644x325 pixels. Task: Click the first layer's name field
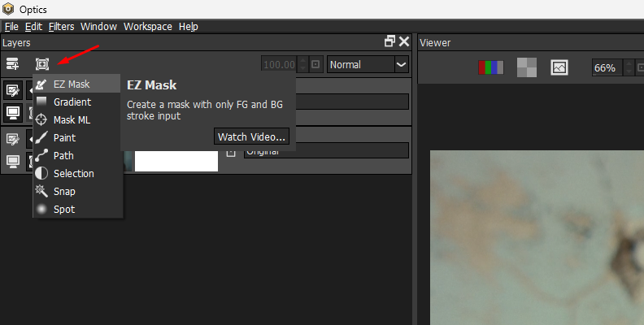click(352, 102)
